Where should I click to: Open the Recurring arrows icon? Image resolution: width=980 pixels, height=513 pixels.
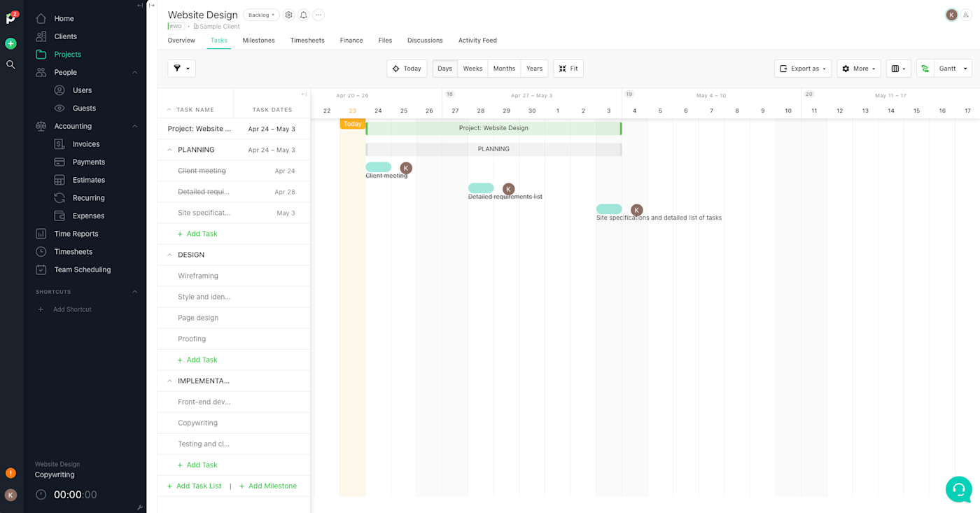tap(59, 198)
